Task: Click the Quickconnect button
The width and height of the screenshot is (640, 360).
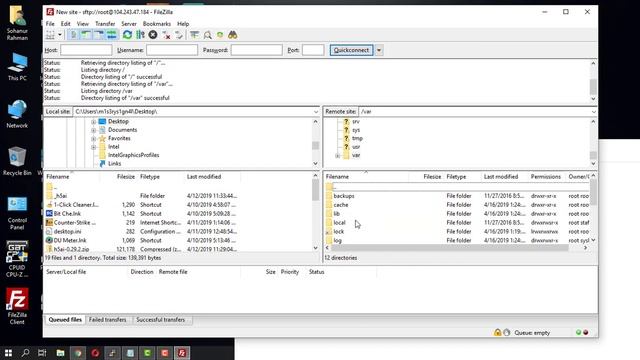Action: (x=351, y=50)
